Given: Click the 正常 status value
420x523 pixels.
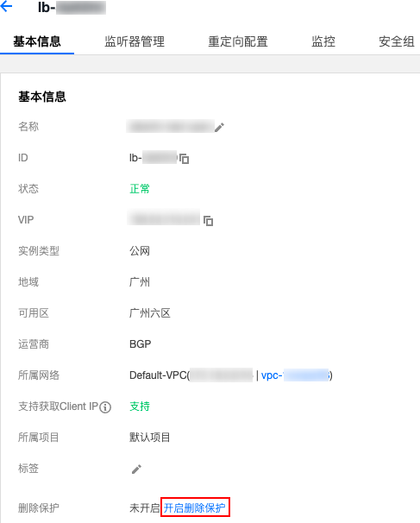Looking at the screenshot, I should (x=140, y=189).
